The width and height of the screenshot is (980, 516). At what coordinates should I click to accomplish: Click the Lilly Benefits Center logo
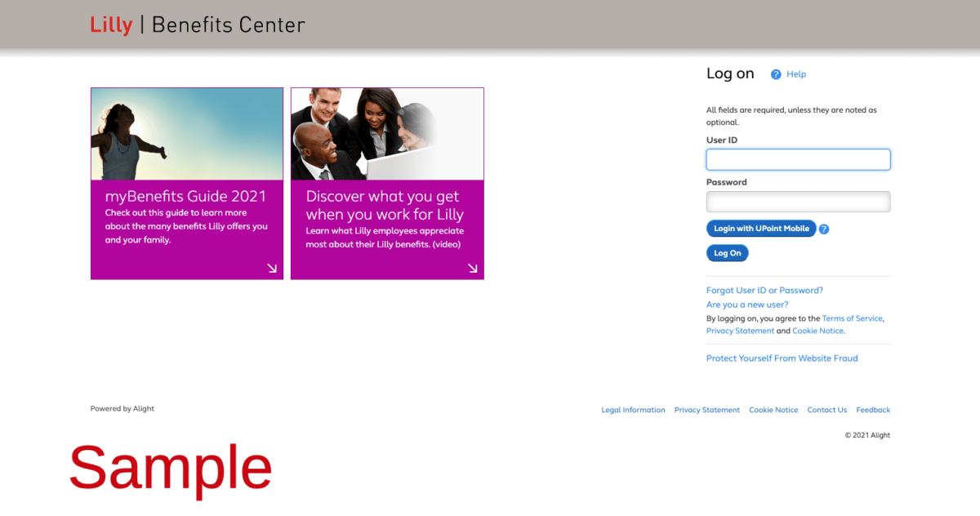197,24
